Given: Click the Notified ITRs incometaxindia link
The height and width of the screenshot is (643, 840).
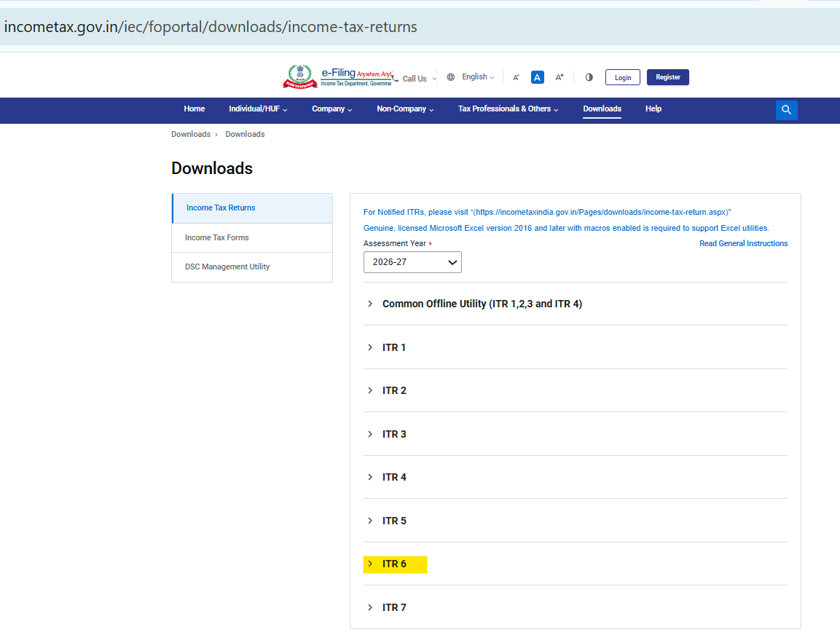Looking at the screenshot, I should pos(547,213).
